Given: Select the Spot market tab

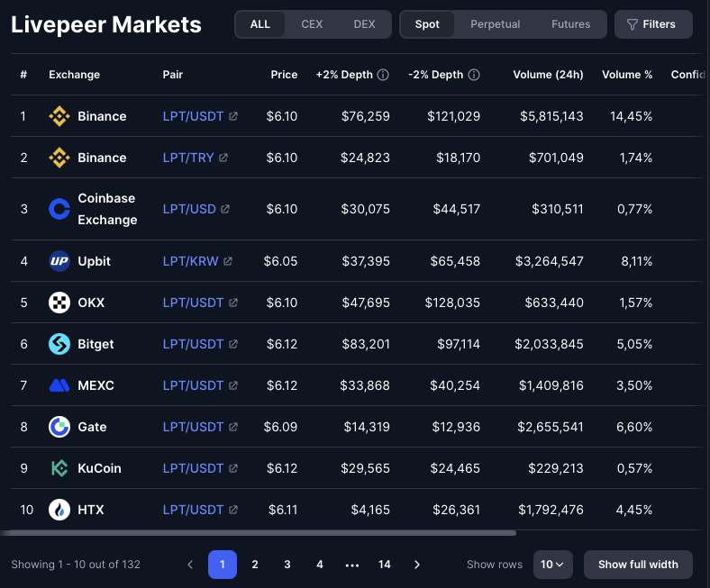Looking at the screenshot, I should pos(427,24).
